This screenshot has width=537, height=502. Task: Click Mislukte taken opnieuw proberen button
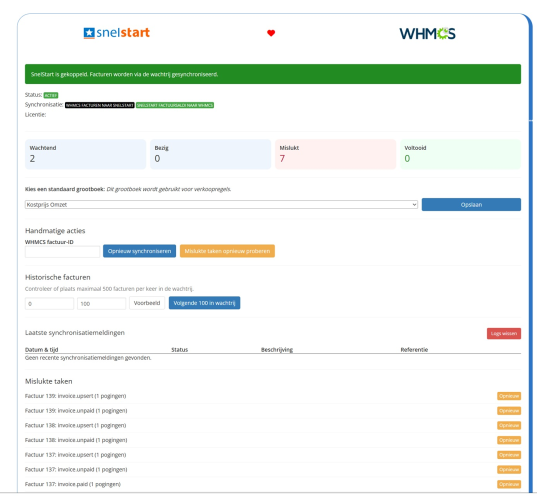(227, 251)
